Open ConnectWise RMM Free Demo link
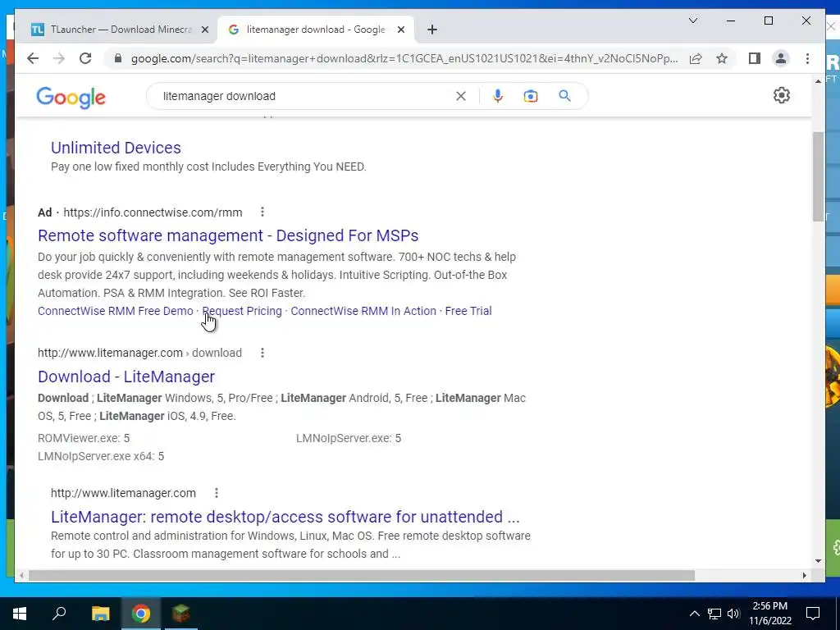840x630 pixels. coord(115,311)
